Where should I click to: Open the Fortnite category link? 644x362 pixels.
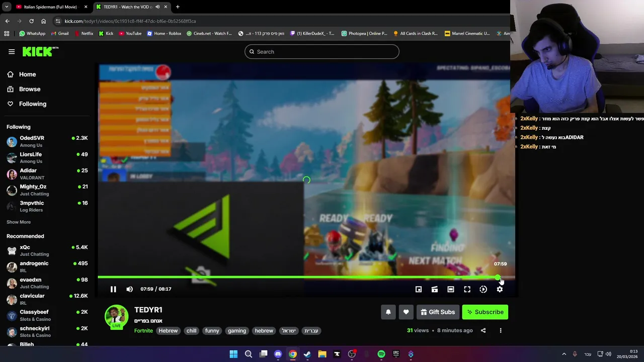tap(143, 331)
